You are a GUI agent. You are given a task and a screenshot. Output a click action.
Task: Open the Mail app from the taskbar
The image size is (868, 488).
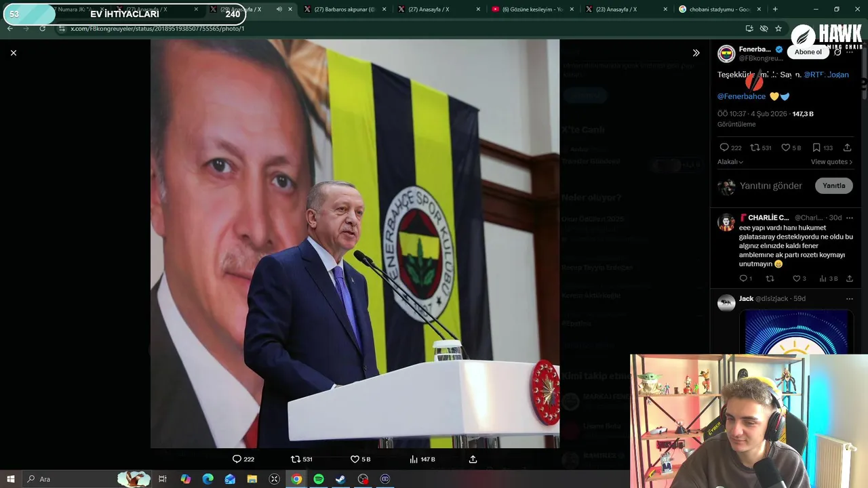point(230,479)
